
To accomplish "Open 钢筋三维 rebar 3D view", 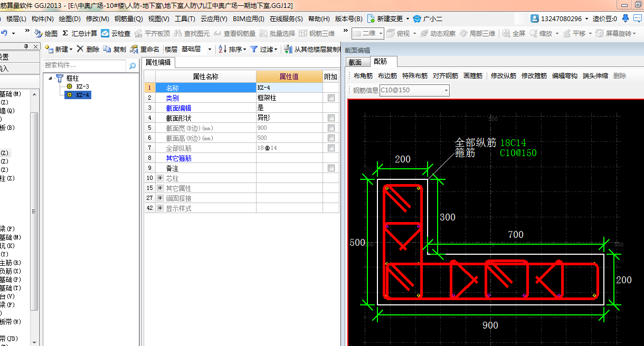I will pos(317,33).
